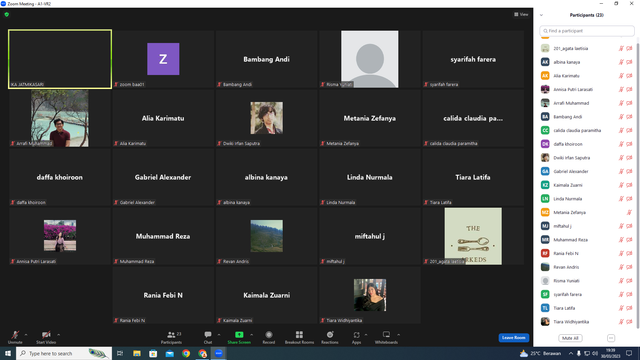Collapse Participants panel using top-left chevron

(x=542, y=15)
